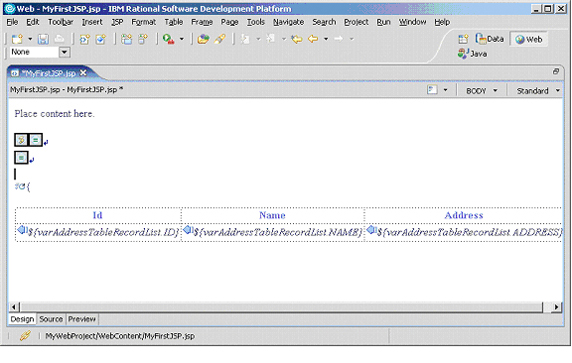572x363 pixels.
Task: Open the Project menu
Action: pyautogui.click(x=356, y=22)
